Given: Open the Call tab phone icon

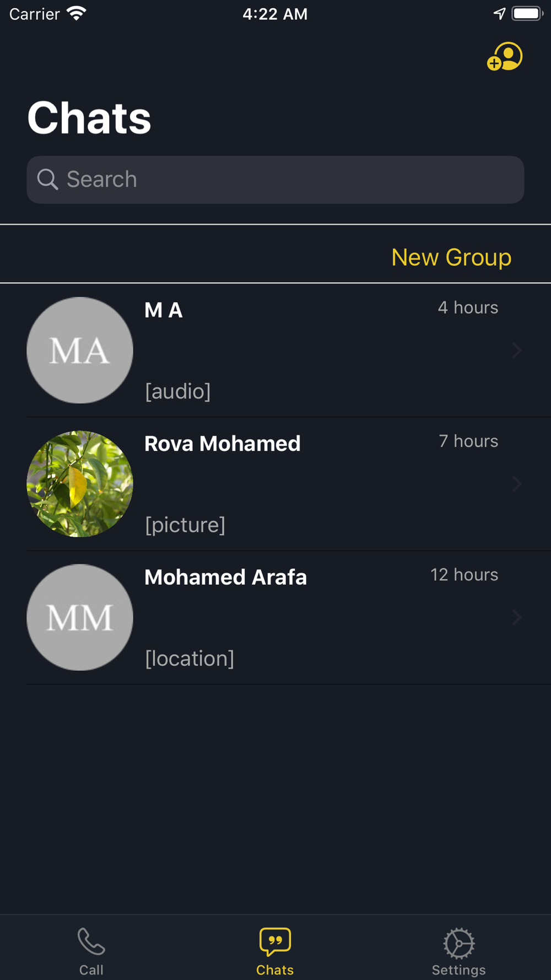Looking at the screenshot, I should tap(91, 941).
